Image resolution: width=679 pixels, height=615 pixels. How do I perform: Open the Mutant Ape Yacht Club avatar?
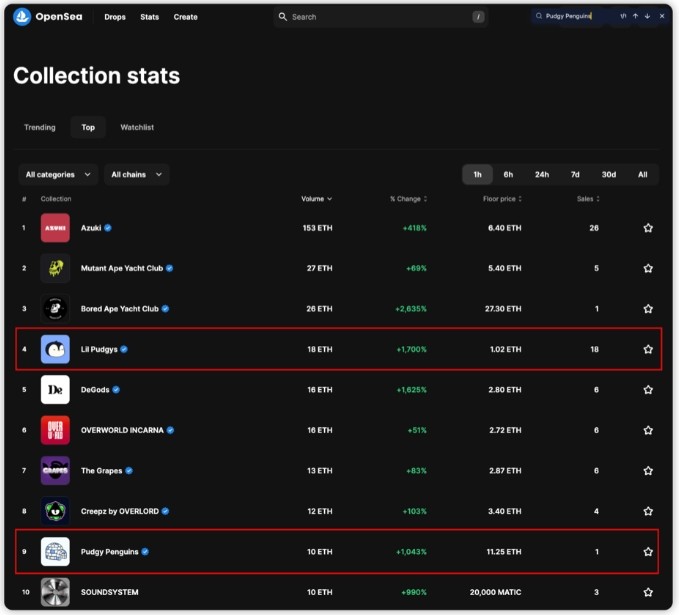point(55,268)
